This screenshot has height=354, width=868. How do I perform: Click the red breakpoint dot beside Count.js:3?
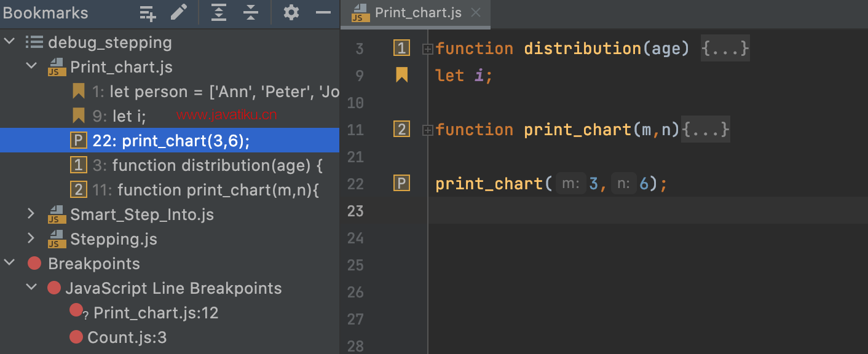pyautogui.click(x=76, y=337)
